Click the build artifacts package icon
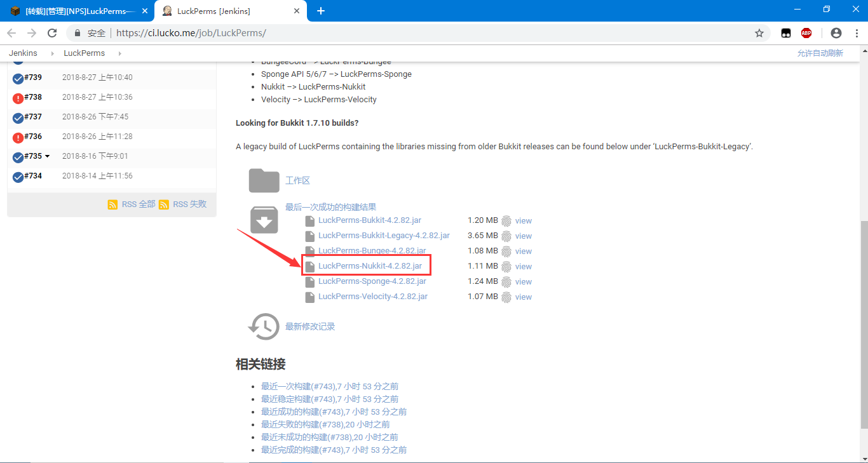Image resolution: width=868 pixels, height=463 pixels. point(264,220)
